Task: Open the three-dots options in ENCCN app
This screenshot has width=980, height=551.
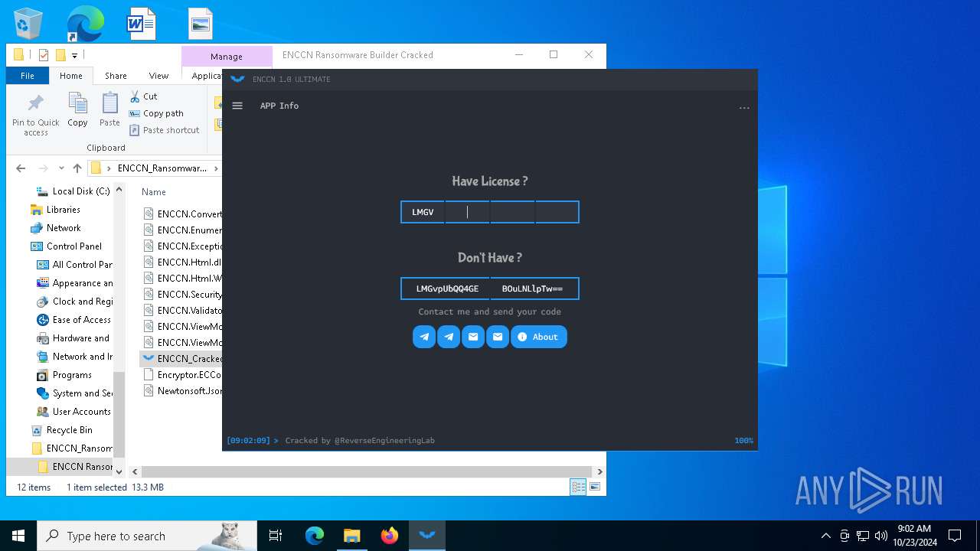Action: tap(744, 108)
